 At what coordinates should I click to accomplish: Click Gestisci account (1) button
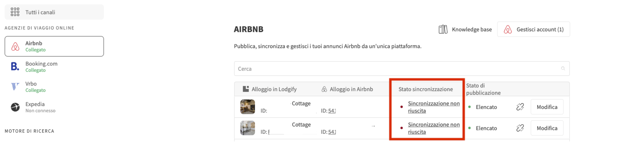533,29
